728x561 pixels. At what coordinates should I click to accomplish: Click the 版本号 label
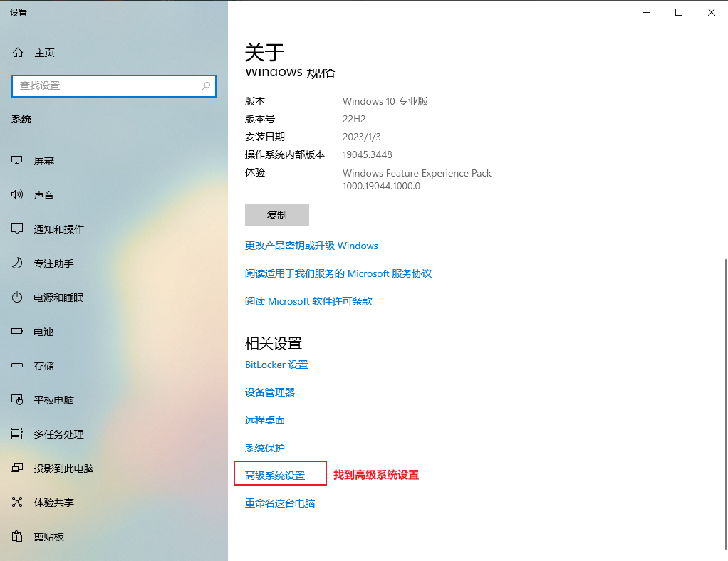coord(259,120)
